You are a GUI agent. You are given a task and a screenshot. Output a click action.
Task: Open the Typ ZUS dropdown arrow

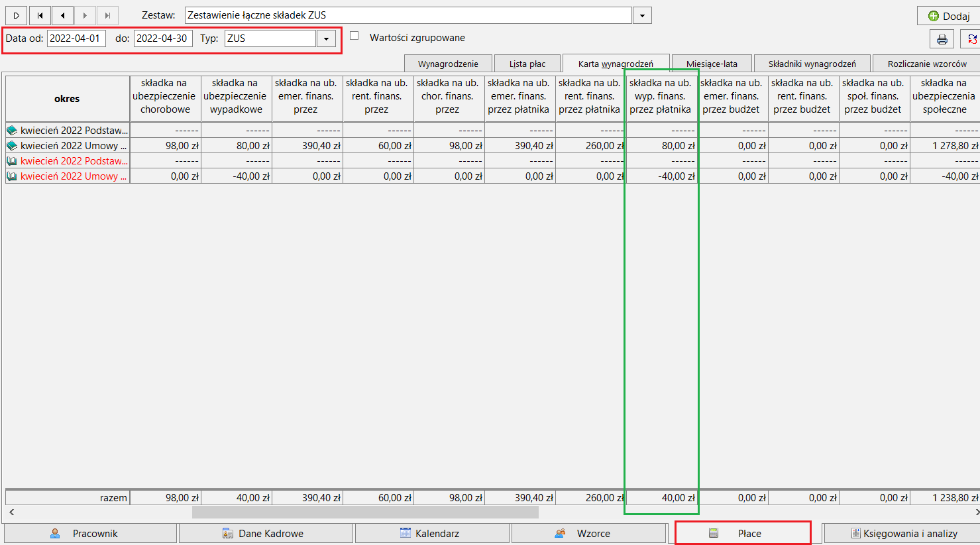click(326, 38)
